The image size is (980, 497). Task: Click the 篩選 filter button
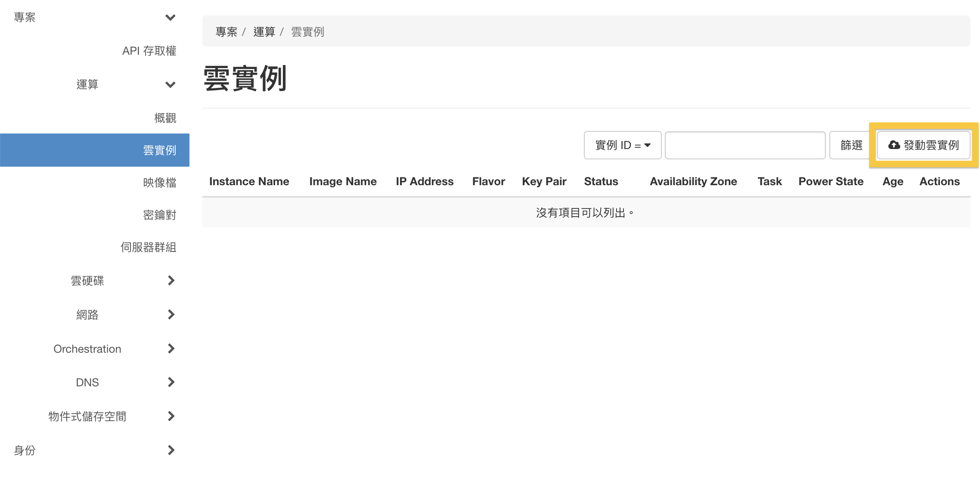point(851,145)
